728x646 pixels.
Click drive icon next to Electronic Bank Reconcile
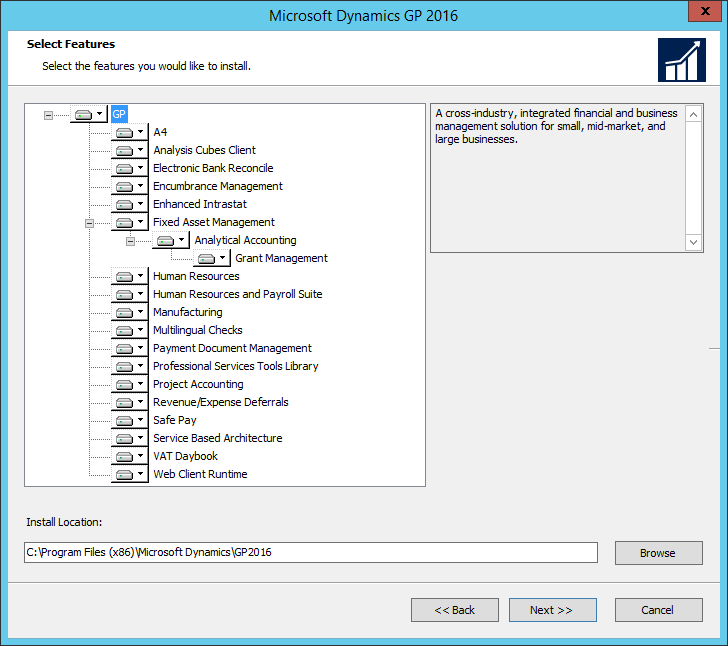coord(130,169)
